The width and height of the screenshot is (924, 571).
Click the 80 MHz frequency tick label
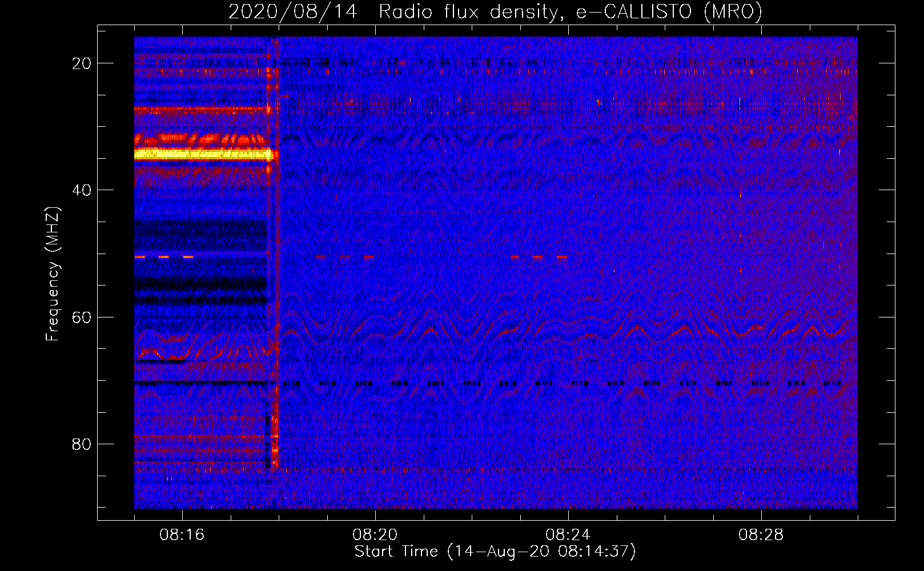click(x=82, y=444)
